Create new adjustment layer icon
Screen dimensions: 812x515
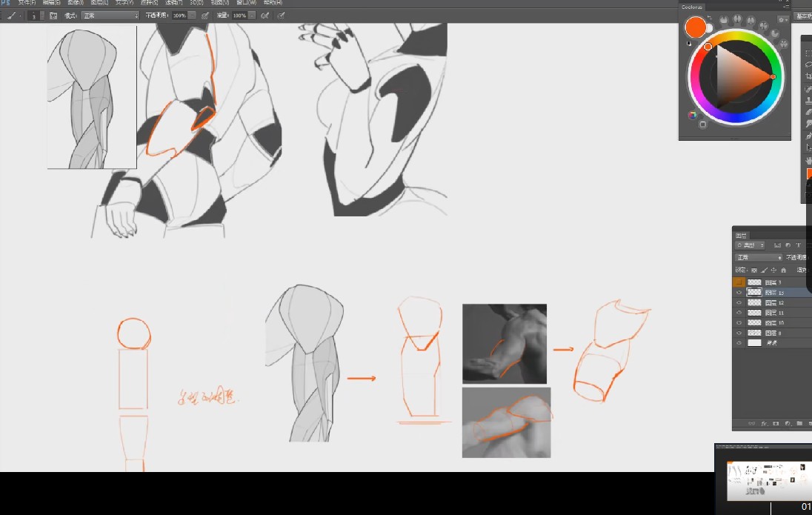pyautogui.click(x=788, y=423)
